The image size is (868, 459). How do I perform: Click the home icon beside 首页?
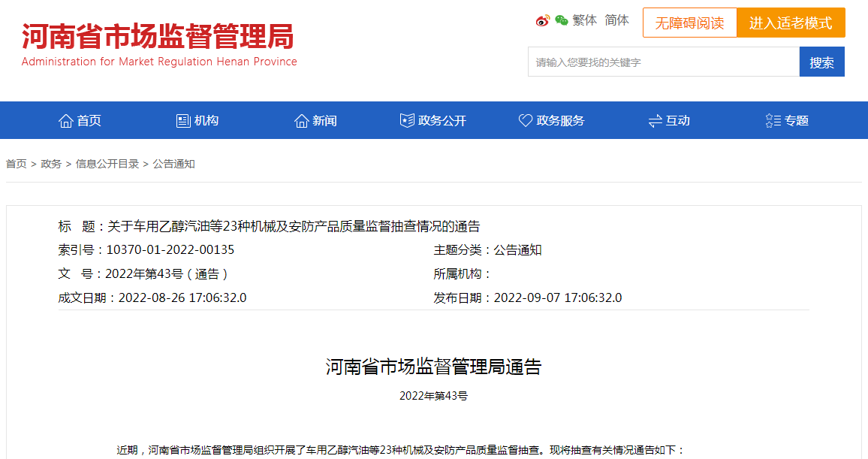66,121
